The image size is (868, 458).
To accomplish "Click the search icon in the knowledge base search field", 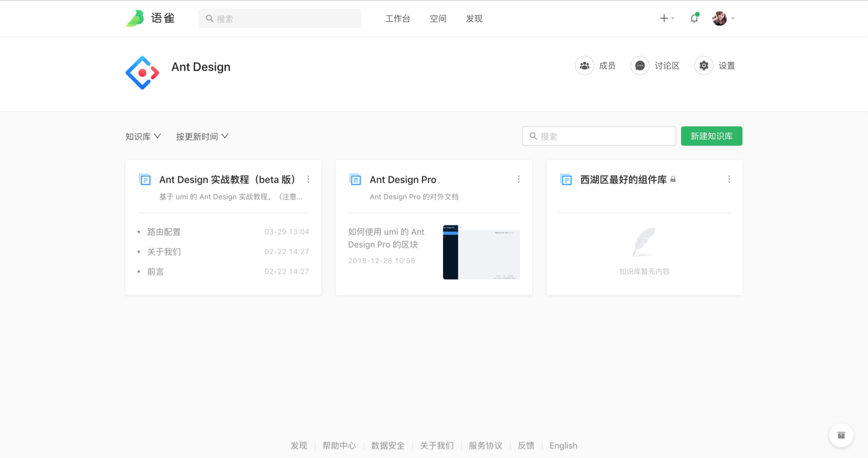I will tap(533, 136).
